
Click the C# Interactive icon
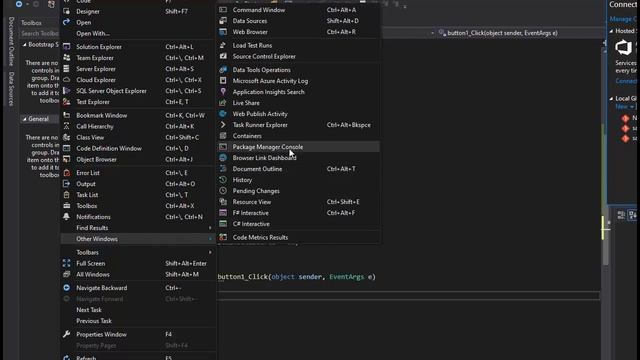(223, 224)
